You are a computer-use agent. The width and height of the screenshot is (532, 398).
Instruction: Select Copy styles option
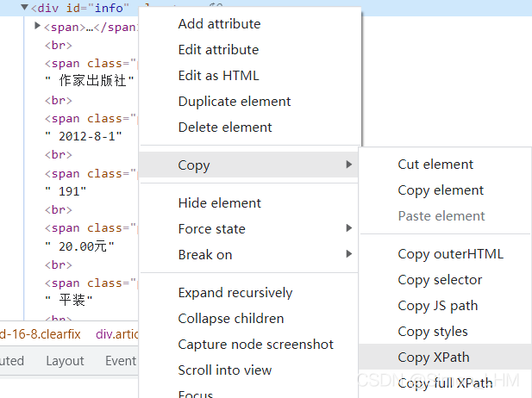tap(433, 331)
